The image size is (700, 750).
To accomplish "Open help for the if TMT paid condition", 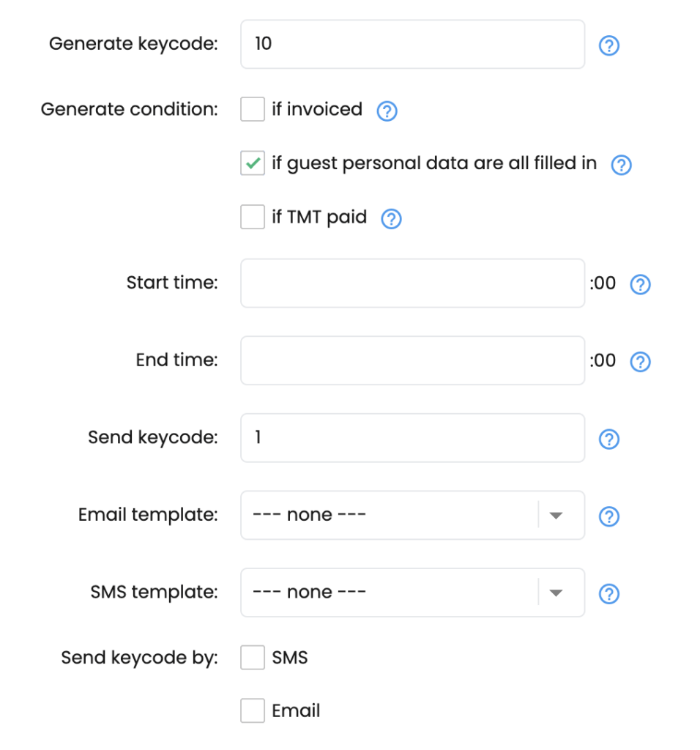I will (x=391, y=218).
